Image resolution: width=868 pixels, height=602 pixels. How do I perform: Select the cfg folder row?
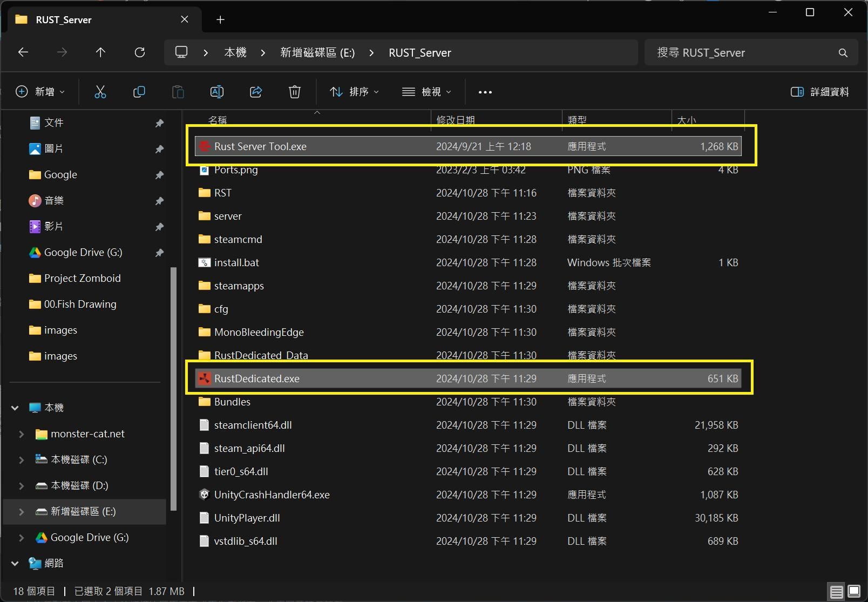coord(468,309)
